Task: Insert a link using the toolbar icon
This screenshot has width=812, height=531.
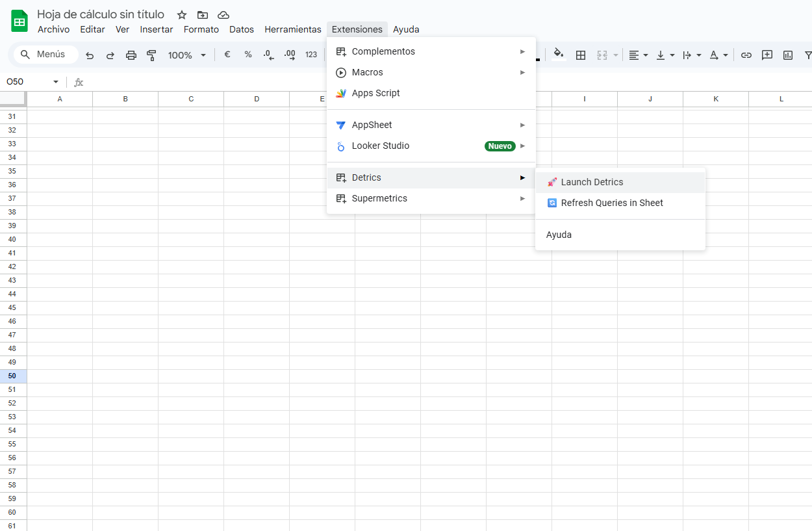Action: point(746,55)
